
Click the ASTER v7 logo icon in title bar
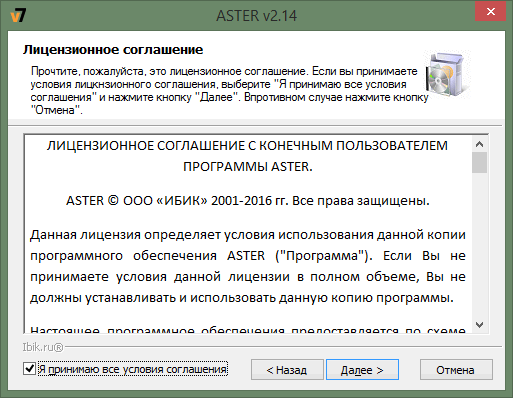coord(18,16)
